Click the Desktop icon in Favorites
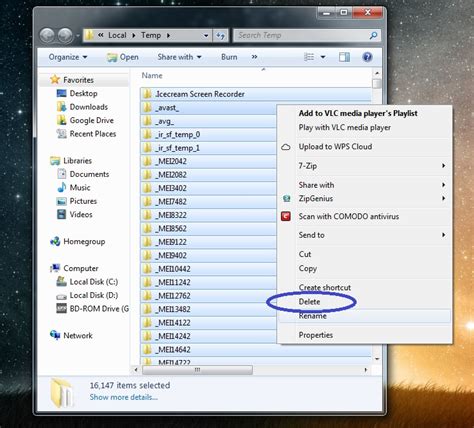Image resolution: width=474 pixels, height=428 pixels. 62,93
